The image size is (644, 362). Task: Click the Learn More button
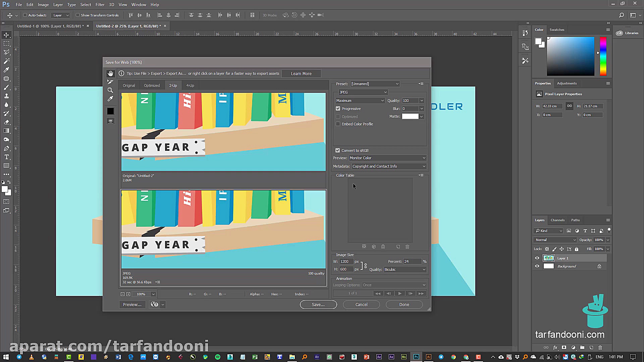click(x=301, y=74)
